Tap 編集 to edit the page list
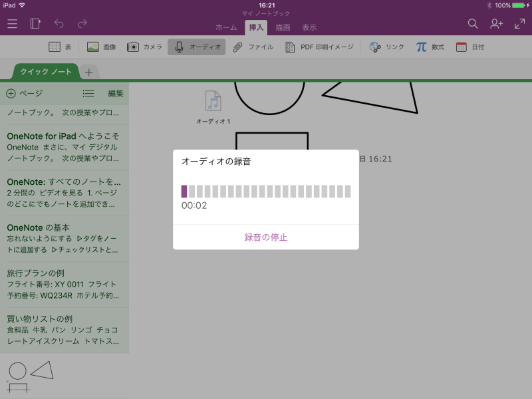The height and width of the screenshot is (399, 532). (x=115, y=93)
